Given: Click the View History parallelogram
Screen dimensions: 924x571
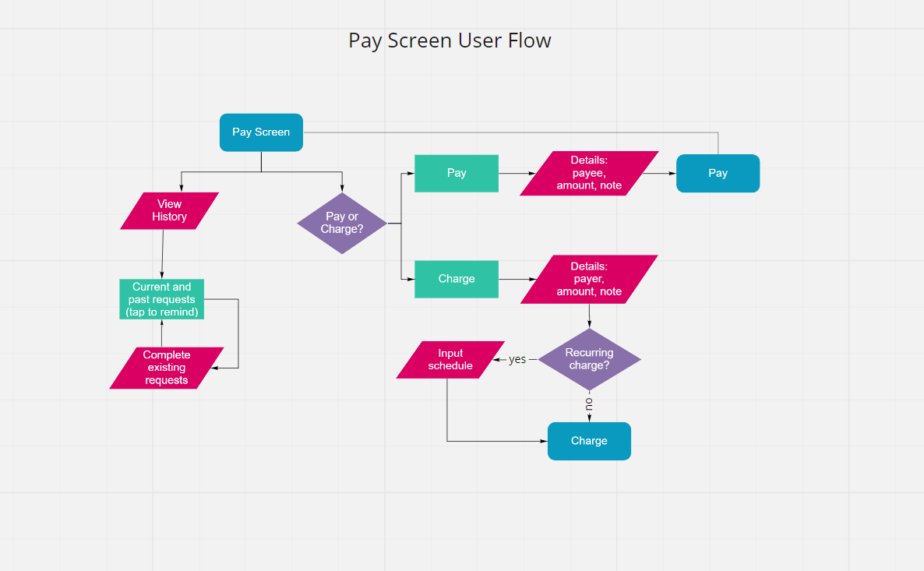Looking at the screenshot, I should pos(169,210).
